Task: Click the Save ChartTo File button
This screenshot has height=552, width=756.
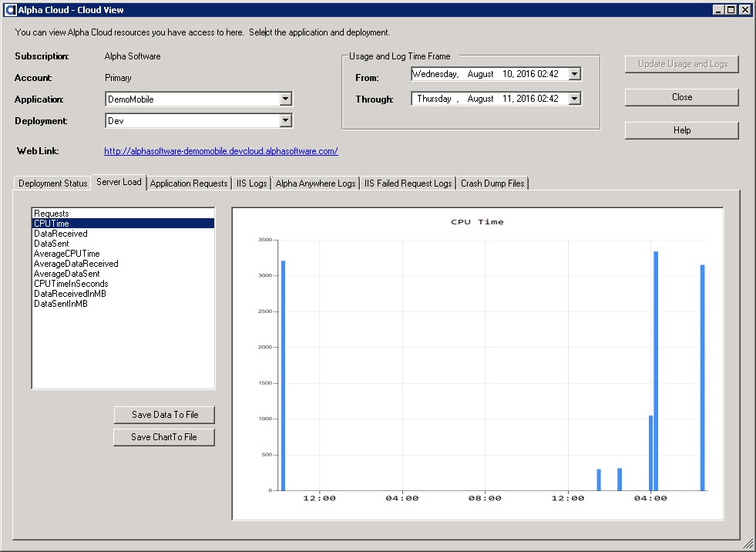Action: 164,437
